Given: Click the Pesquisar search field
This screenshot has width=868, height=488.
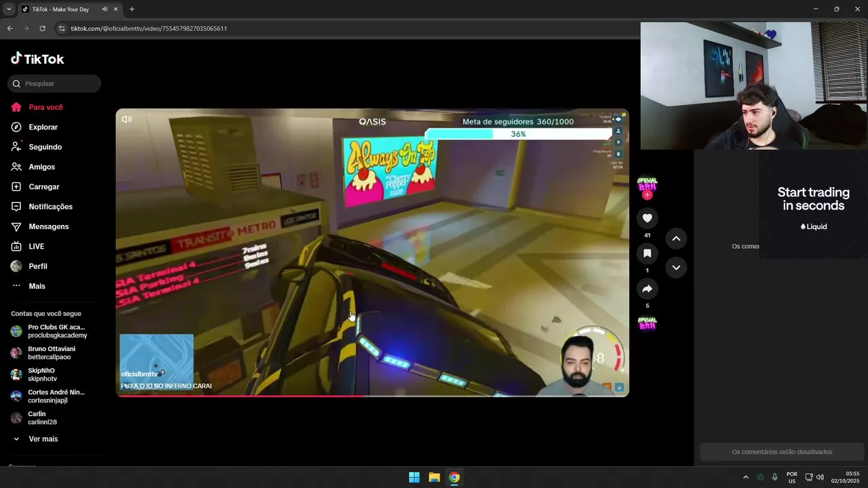Looking at the screenshot, I should pyautogui.click(x=54, y=83).
